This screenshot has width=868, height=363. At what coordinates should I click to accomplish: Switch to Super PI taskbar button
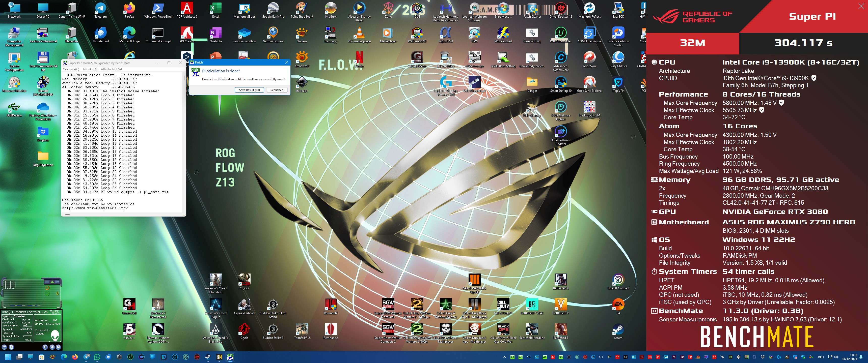point(230,357)
